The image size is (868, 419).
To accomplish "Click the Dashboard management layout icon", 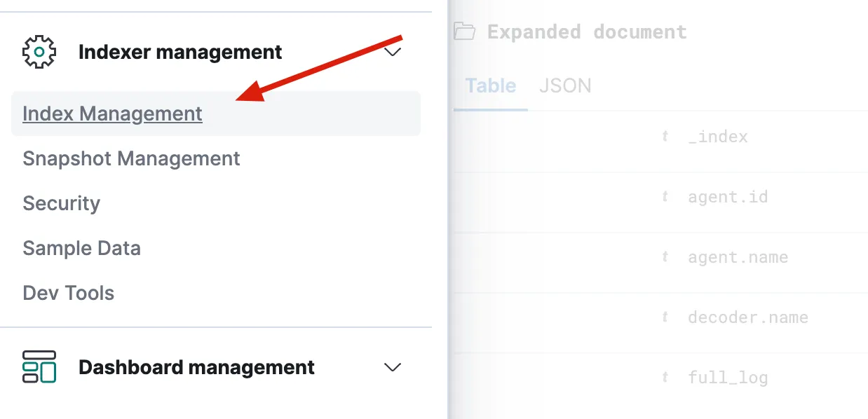I will pyautogui.click(x=39, y=367).
